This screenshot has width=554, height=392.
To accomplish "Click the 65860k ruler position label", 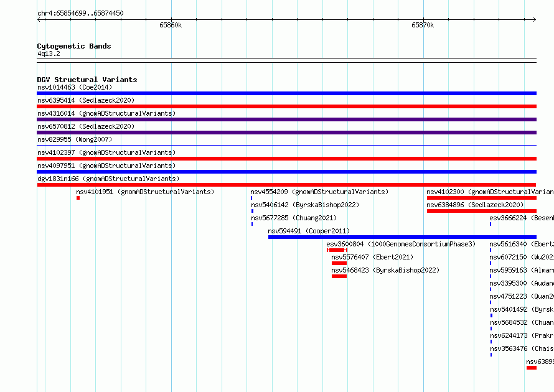I will 171,25.
